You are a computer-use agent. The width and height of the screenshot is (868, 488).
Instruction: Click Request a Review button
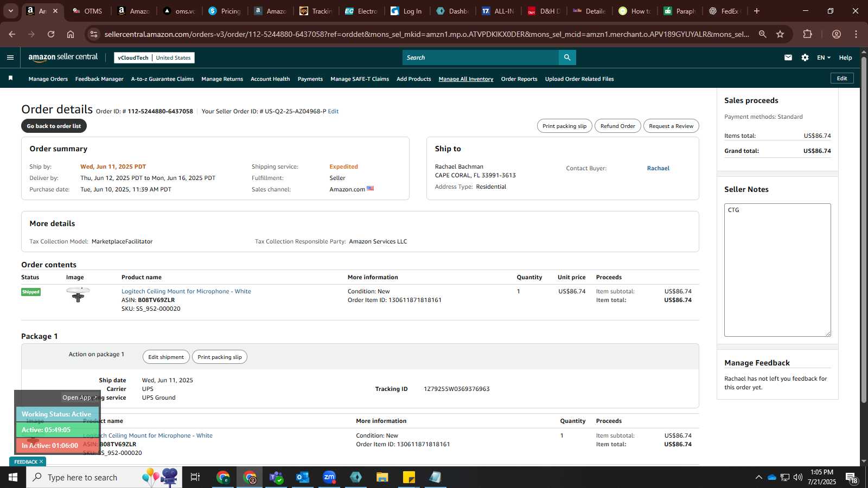click(671, 126)
